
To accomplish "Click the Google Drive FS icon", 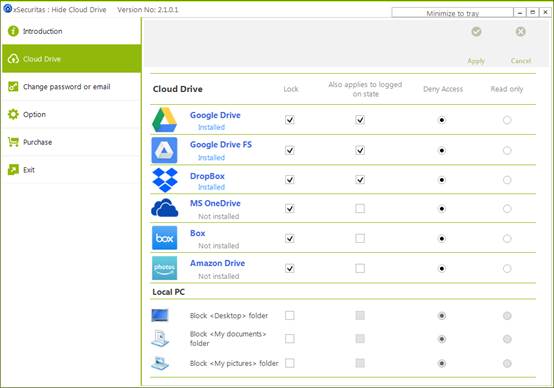I will click(164, 150).
